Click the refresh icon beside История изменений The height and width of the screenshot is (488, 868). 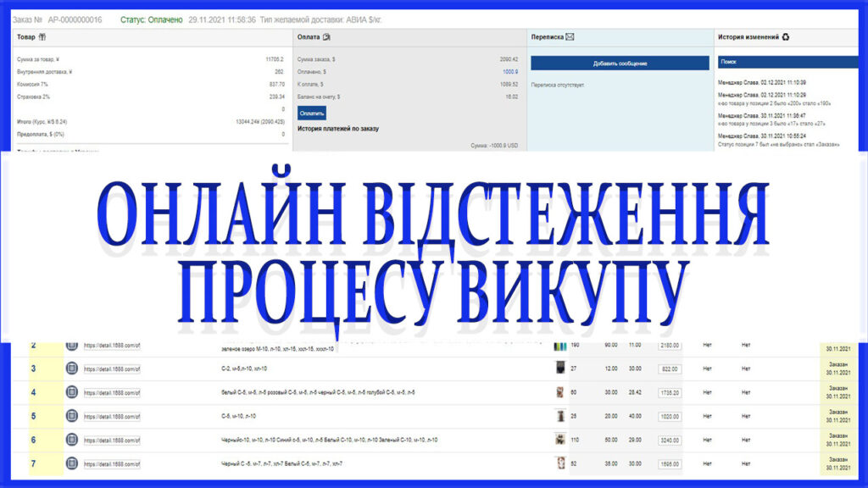click(x=786, y=36)
